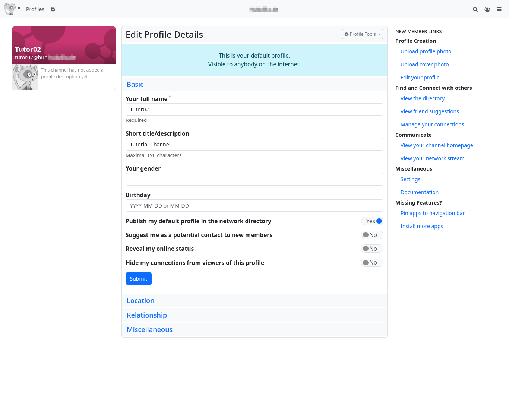The height and width of the screenshot is (420, 509).
Task: Open Upload profile photo link
Action: [x=426, y=51]
